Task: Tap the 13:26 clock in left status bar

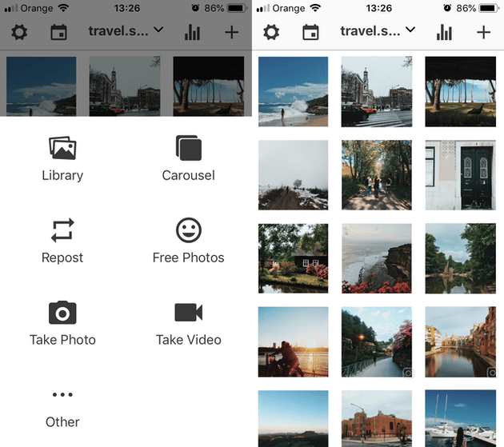Action: coord(127,8)
